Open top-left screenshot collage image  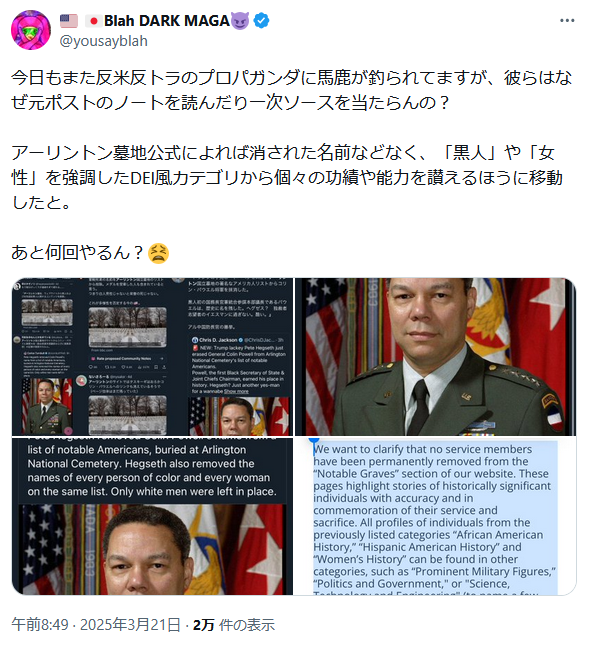pos(153,357)
